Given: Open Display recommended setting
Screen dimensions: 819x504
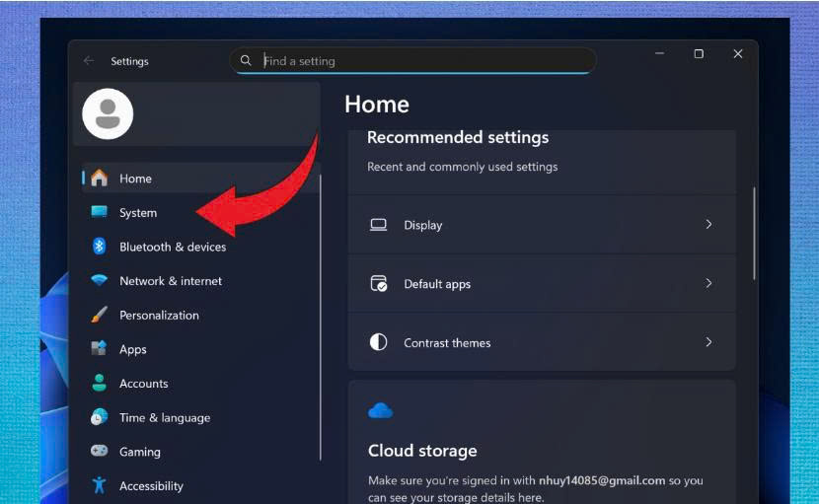Looking at the screenshot, I should [x=542, y=225].
